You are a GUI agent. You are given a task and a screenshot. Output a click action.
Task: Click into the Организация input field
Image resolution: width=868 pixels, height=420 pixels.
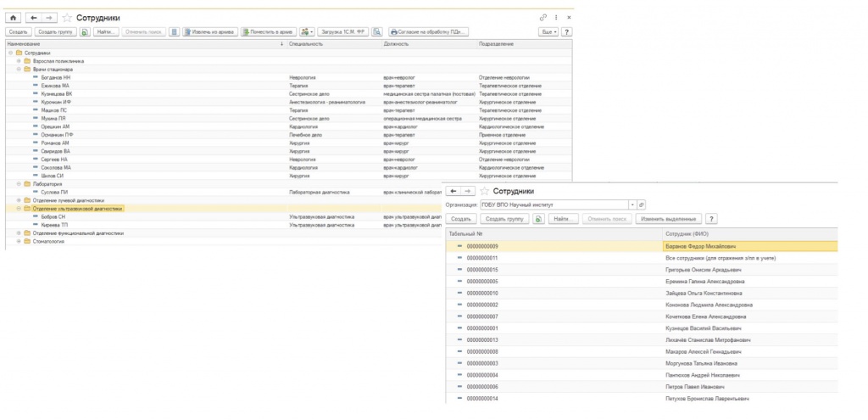[x=554, y=205]
